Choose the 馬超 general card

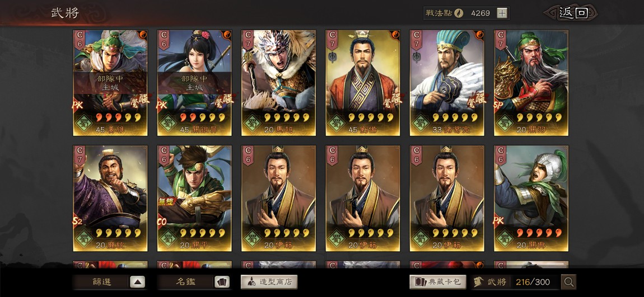278,83
